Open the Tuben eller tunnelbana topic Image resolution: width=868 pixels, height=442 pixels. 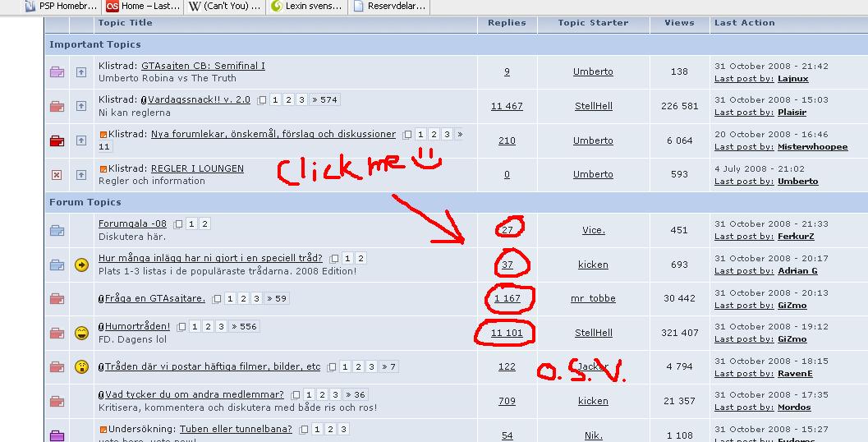236,429
